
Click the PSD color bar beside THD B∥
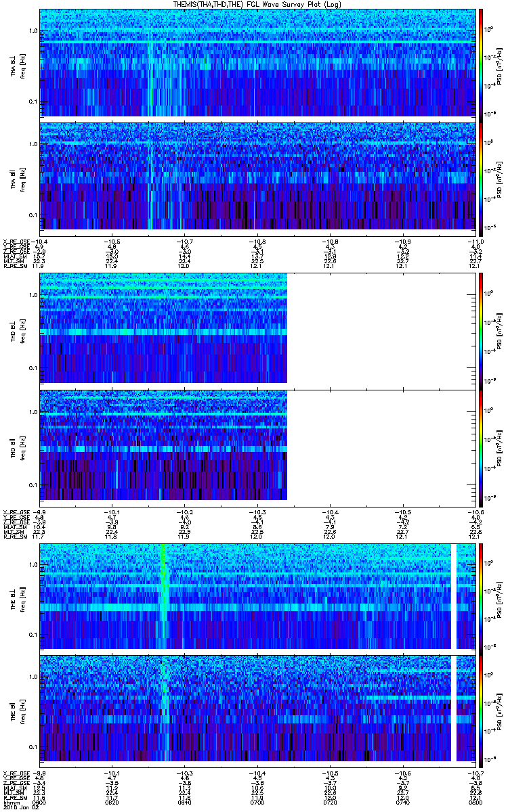point(481,448)
